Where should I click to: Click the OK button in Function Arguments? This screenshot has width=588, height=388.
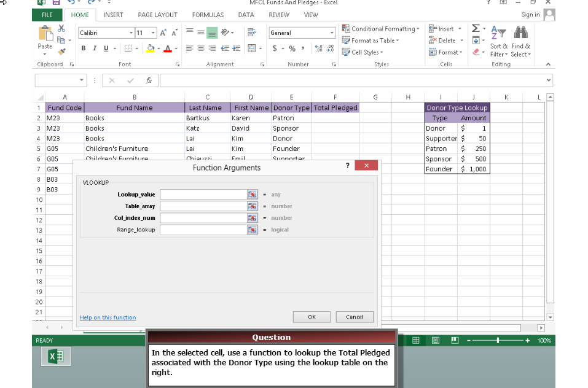[311, 317]
